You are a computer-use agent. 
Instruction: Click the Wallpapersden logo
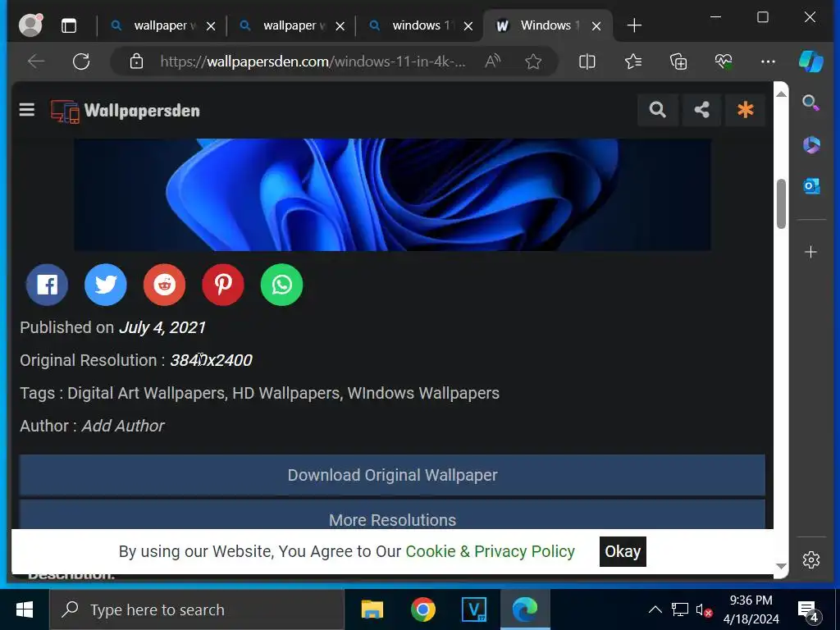pyautogui.click(x=126, y=111)
